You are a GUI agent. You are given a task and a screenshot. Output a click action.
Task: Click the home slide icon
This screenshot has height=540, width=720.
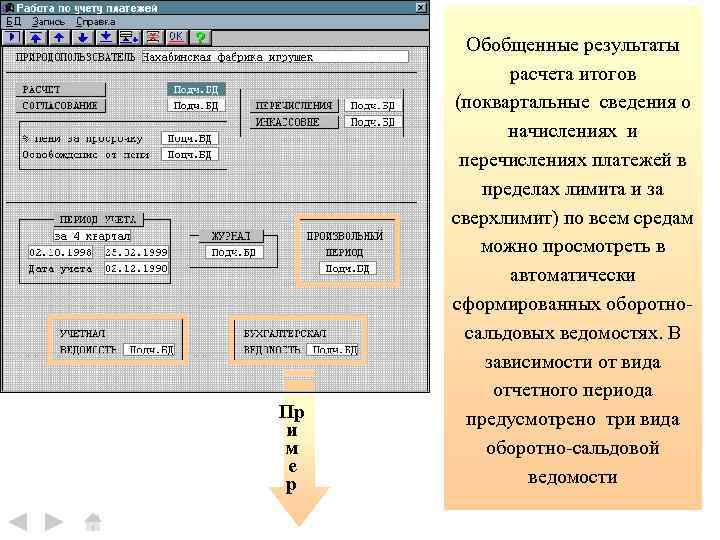click(x=93, y=522)
